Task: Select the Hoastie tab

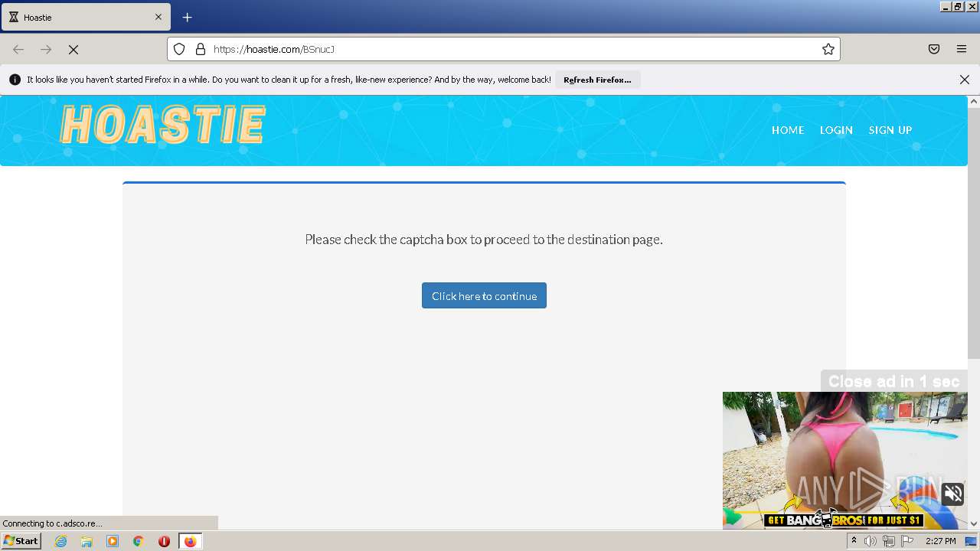Action: pyautogui.click(x=86, y=17)
